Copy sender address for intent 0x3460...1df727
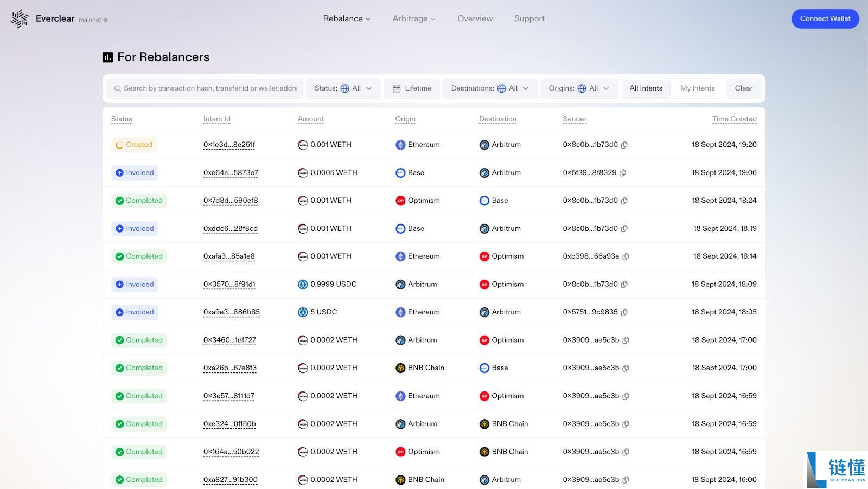 [626, 340]
